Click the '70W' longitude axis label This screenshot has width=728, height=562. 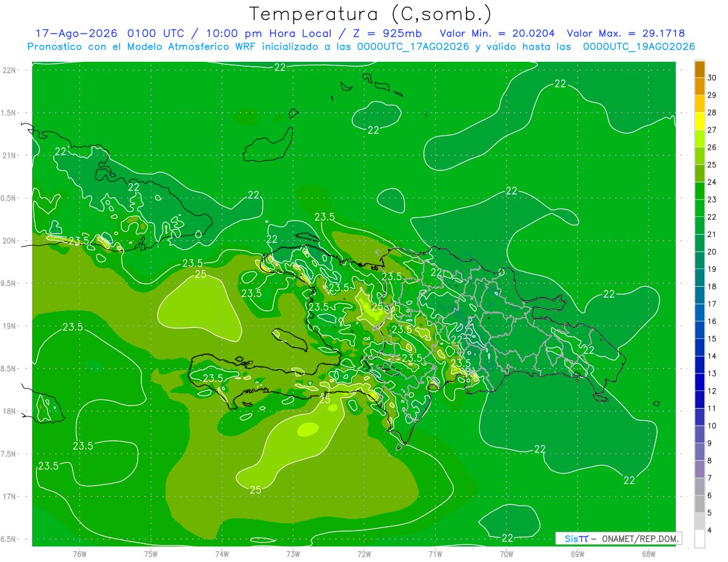[x=507, y=554]
